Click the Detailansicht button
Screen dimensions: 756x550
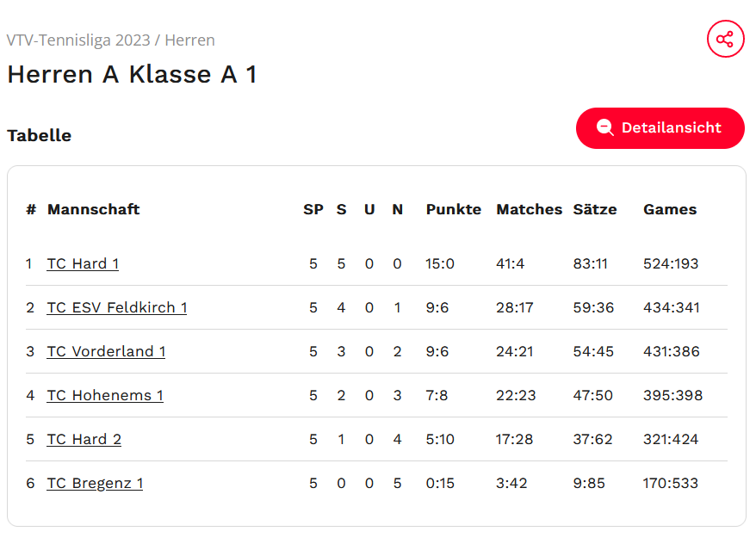point(660,128)
